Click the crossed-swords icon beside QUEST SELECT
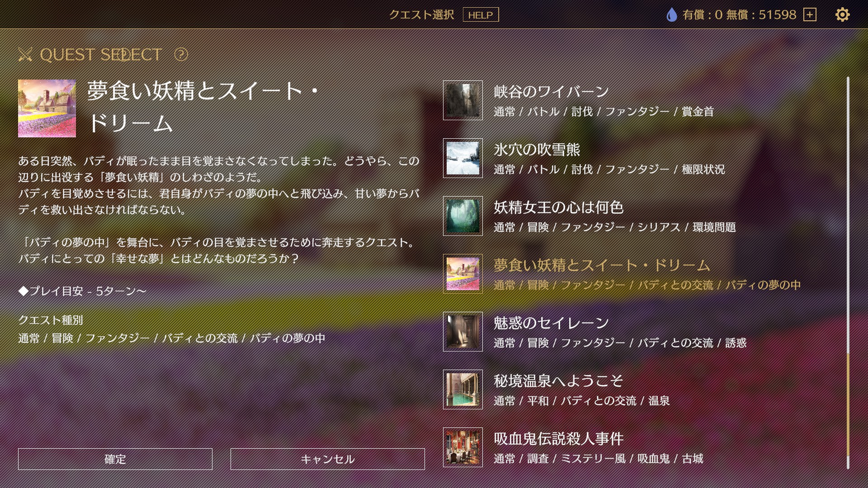This screenshot has height=488, width=868. [x=24, y=55]
